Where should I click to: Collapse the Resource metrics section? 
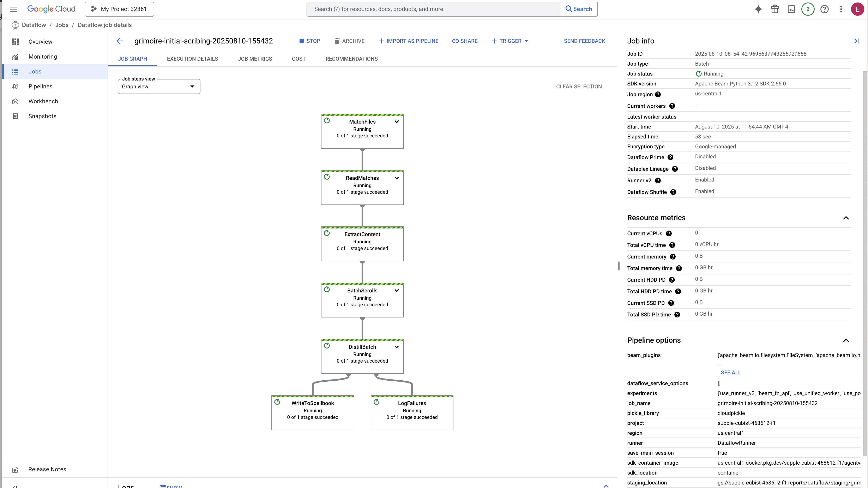point(846,218)
